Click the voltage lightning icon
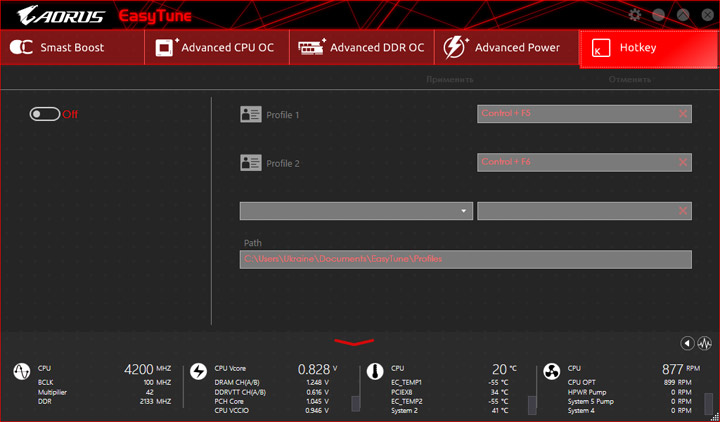The width and height of the screenshot is (720, 422). [198, 371]
